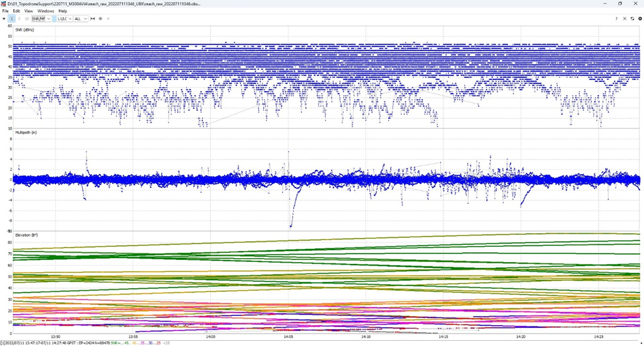Click the RTKPLOT app icon in title bar
This screenshot has height=346, width=644.
point(4,4)
